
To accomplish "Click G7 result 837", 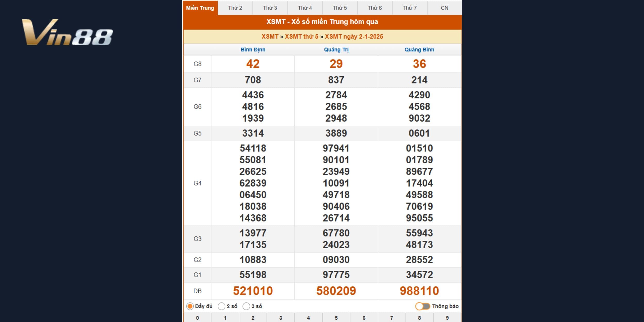I will coord(336,80).
